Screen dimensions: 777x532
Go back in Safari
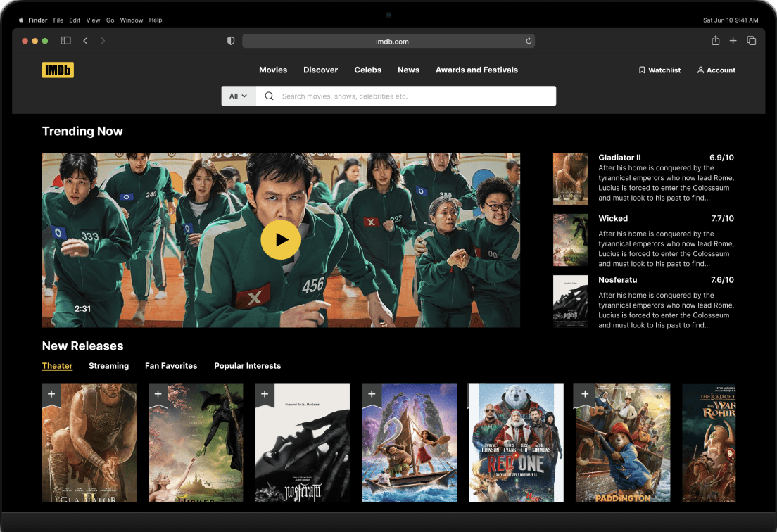pos(85,41)
